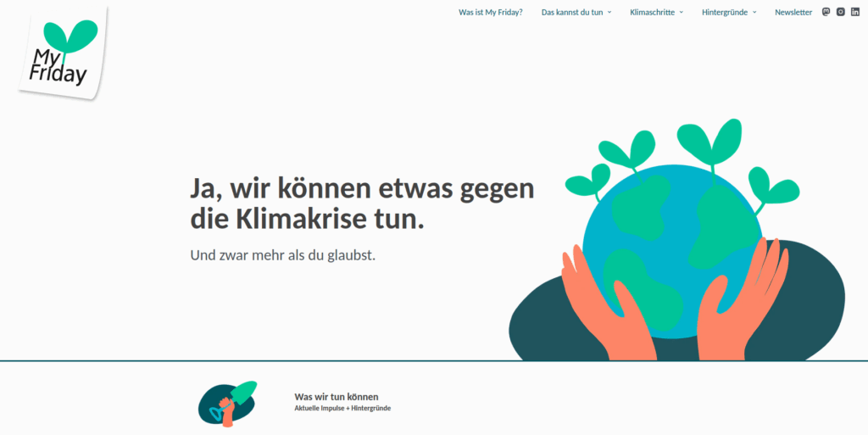Open the Instagram profile icon
Image resolution: width=868 pixels, height=435 pixels.
click(x=840, y=12)
